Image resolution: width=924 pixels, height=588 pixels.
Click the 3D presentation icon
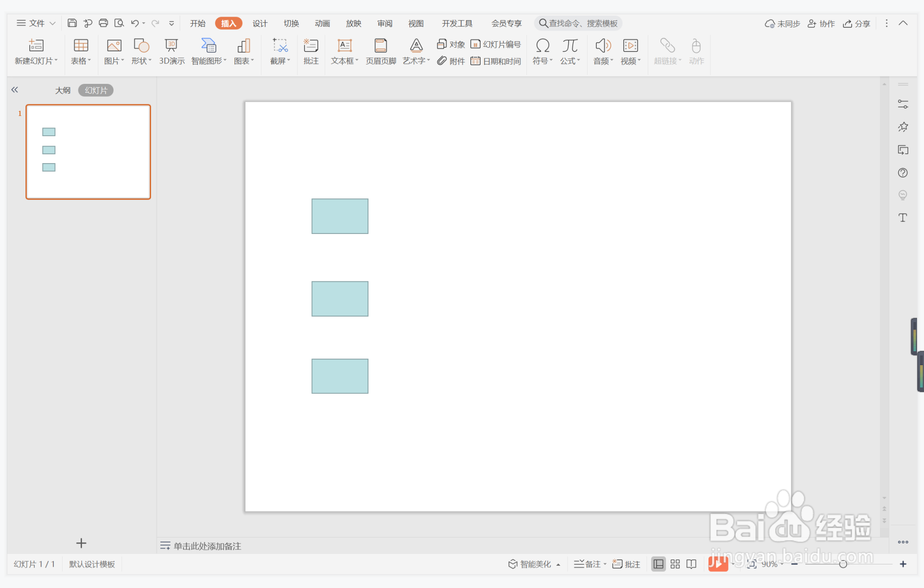coord(171,45)
